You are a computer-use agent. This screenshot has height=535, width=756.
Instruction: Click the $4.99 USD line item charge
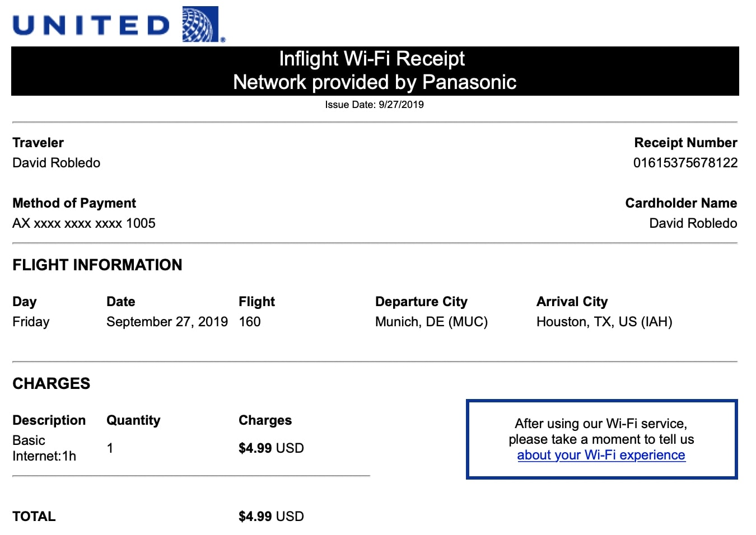click(x=271, y=448)
